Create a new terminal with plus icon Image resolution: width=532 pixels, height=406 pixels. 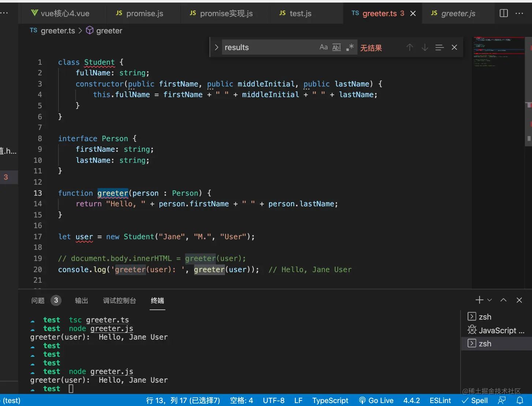[x=479, y=300]
